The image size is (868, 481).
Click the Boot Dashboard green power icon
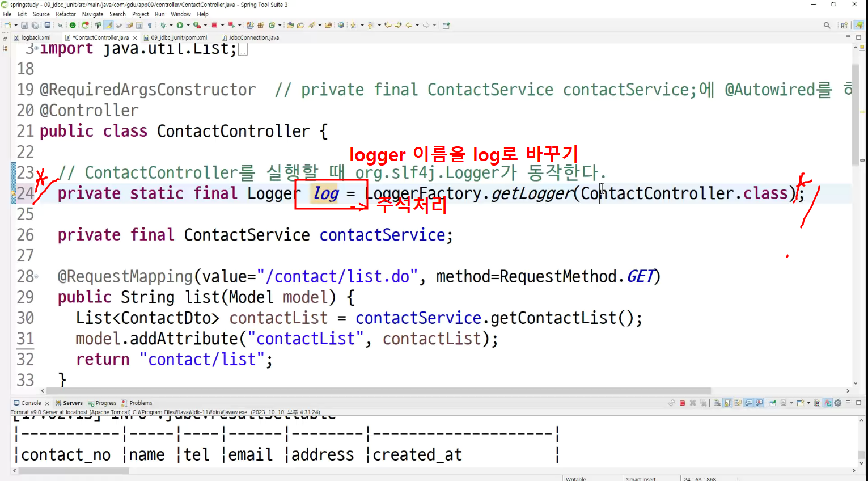pyautogui.click(x=73, y=25)
